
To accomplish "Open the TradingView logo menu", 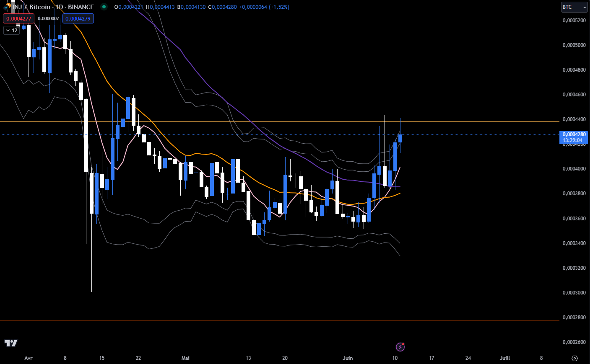I will click(x=10, y=343).
